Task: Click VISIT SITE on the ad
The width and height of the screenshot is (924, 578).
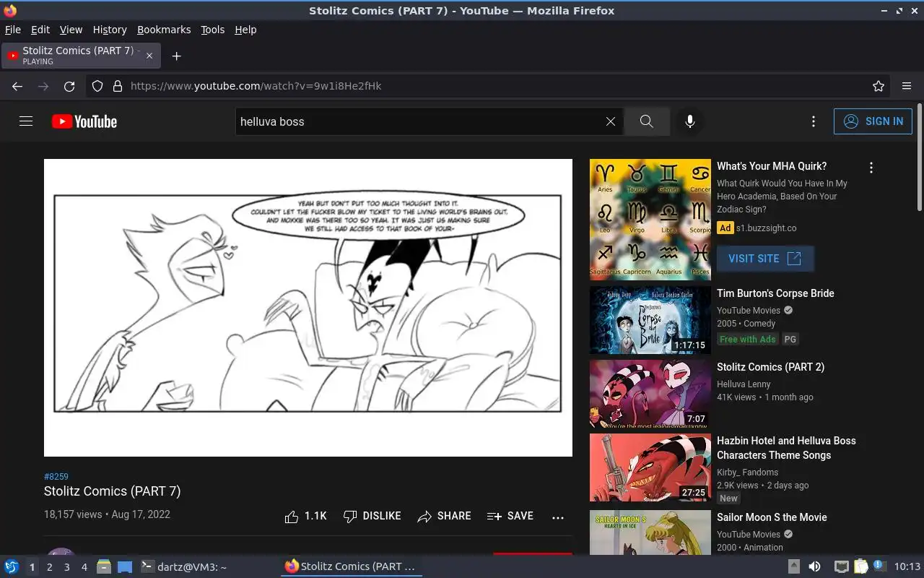Action: pyautogui.click(x=765, y=259)
